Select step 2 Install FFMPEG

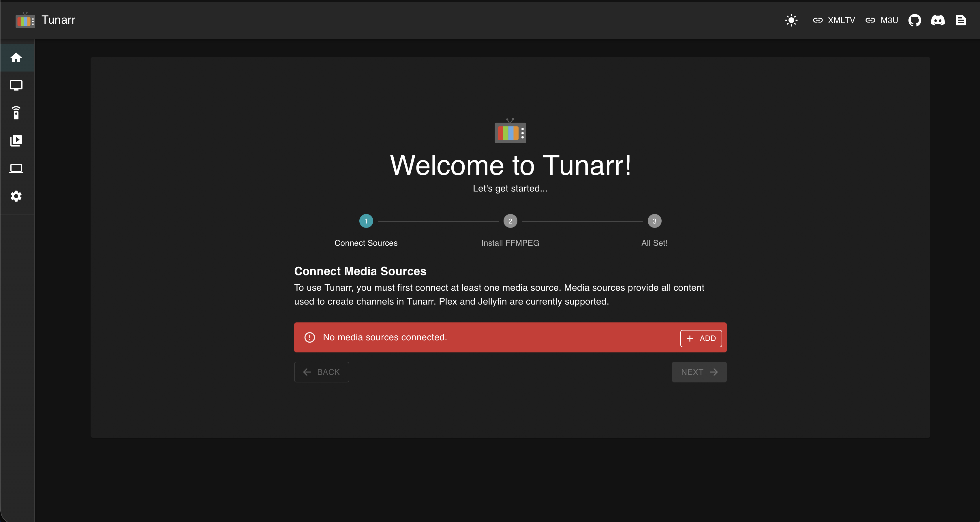tap(510, 230)
